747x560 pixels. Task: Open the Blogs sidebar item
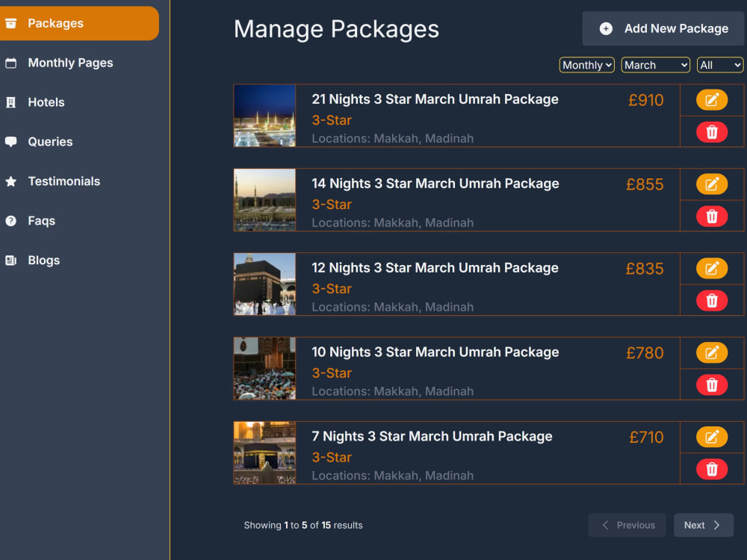pos(43,261)
